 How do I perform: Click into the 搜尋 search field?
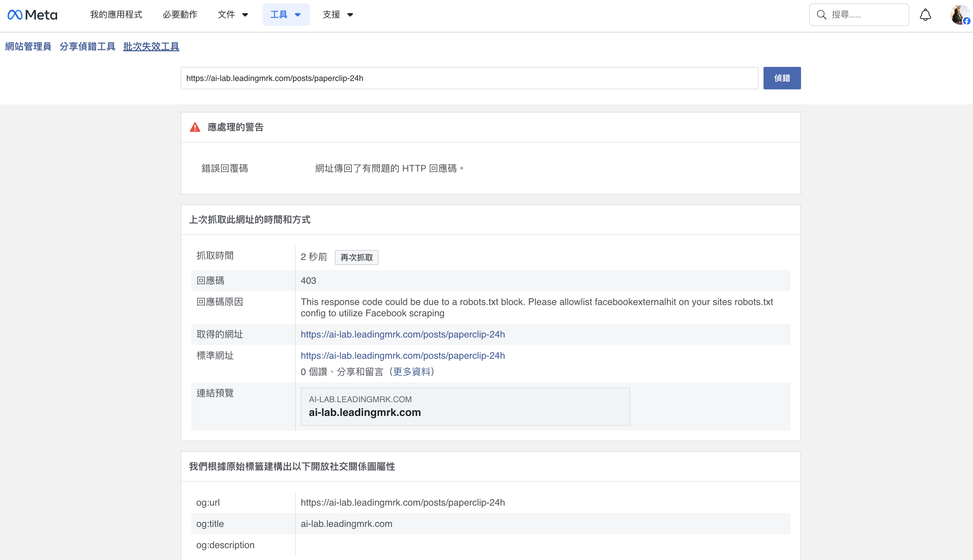859,15
